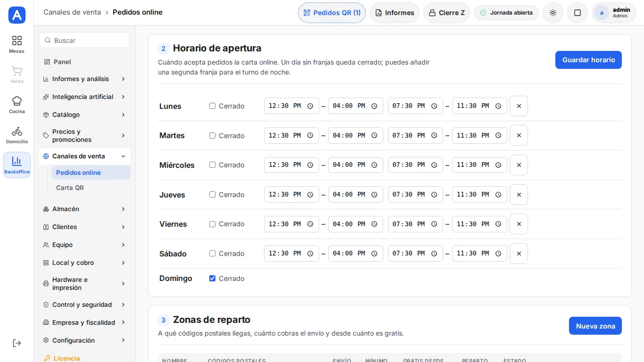This screenshot has height=362, width=644.
Task: Remove Martes second time slot
Action: [519, 135]
